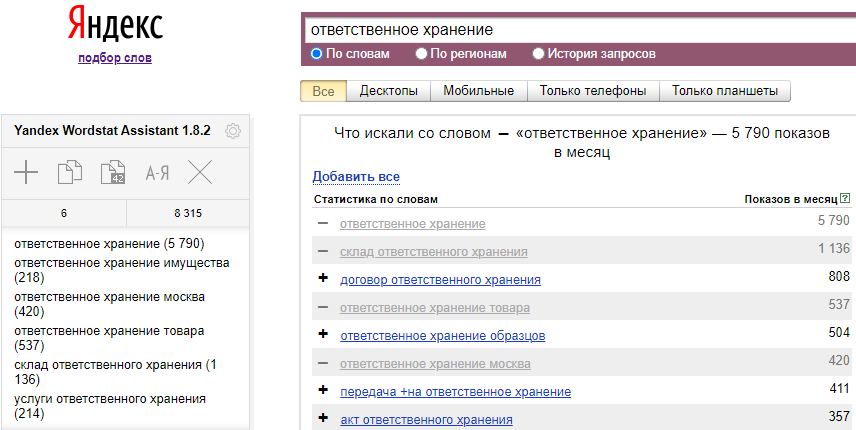This screenshot has height=430, width=856.
Task: Click the 'Статистика по словам' column header
Action: point(376,199)
